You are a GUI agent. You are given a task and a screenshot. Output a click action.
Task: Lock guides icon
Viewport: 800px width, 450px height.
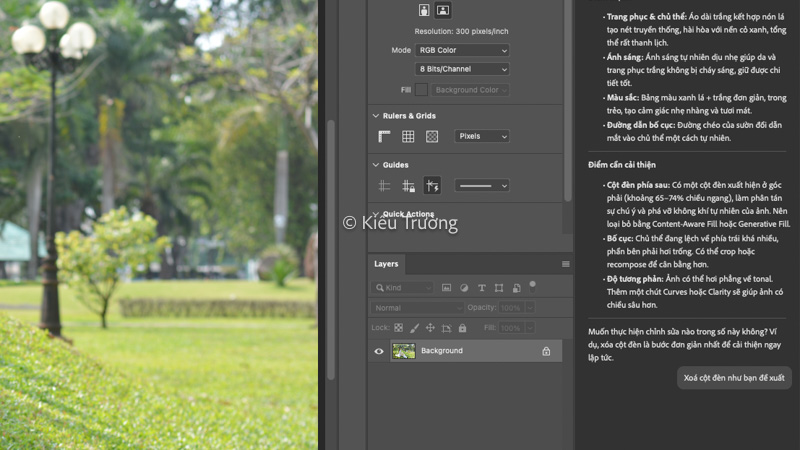pos(408,186)
